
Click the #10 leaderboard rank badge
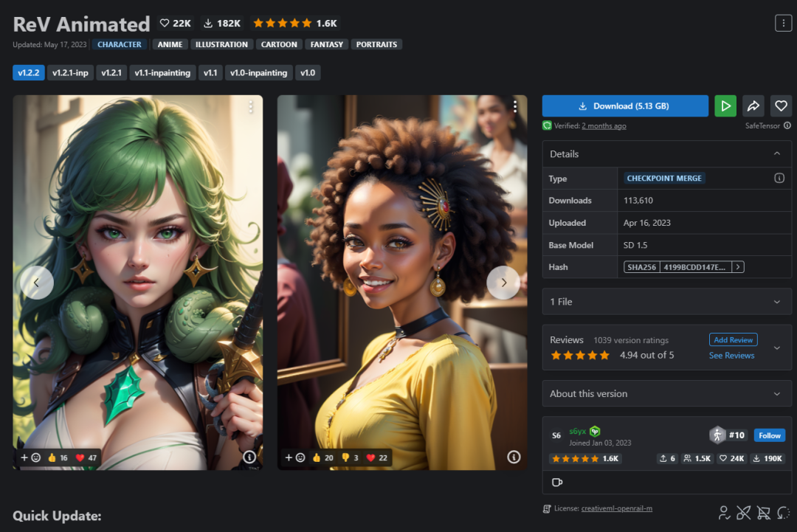[x=728, y=435]
